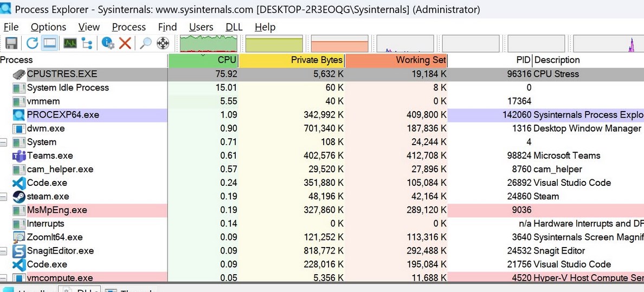Toggle the Show Lower Pane toolbar icon
Viewport: 644px width, 292px height.
[x=50, y=43]
